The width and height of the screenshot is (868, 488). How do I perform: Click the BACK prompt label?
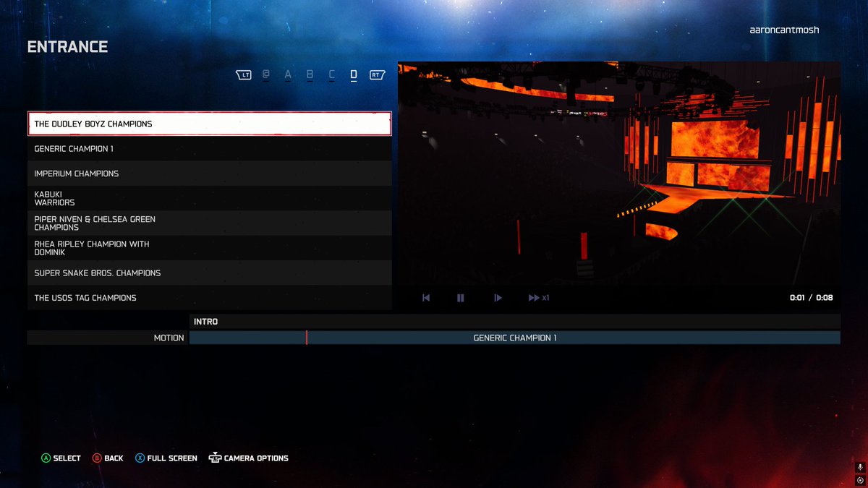coord(114,458)
